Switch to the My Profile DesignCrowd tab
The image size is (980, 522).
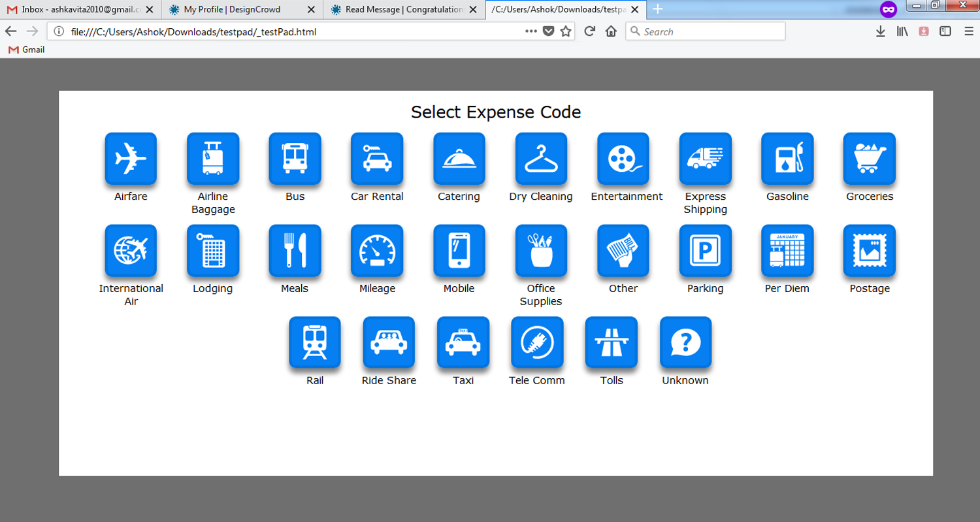click(232, 9)
